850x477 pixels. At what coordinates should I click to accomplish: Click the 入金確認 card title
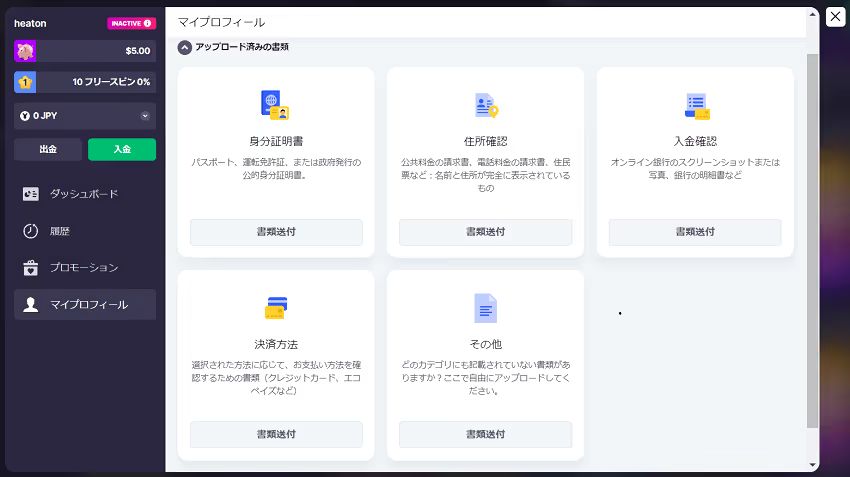[x=695, y=141]
